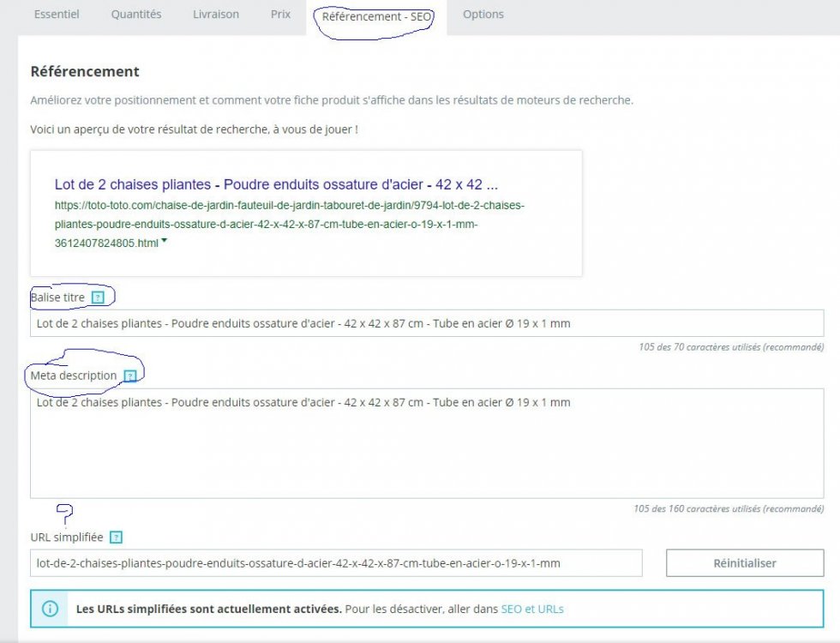Click the info icon in URL notice
The image size is (840, 643).
pyautogui.click(x=50, y=609)
